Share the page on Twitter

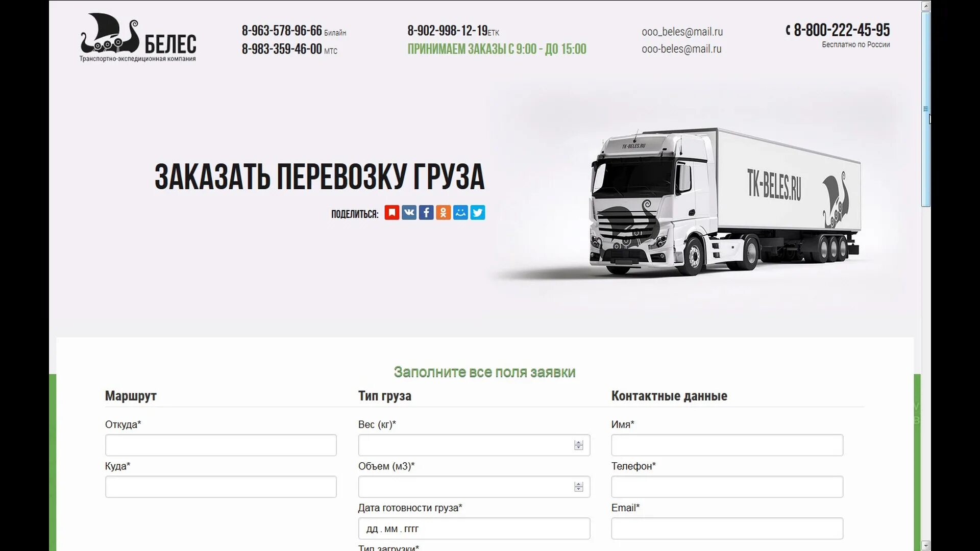click(x=478, y=213)
